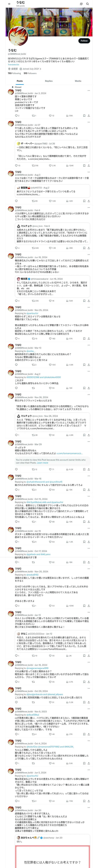Image resolution: width=98 pixels, height=868 pixels.
Task: Share the Mar 16 reply post
Action: click(89, 490)
